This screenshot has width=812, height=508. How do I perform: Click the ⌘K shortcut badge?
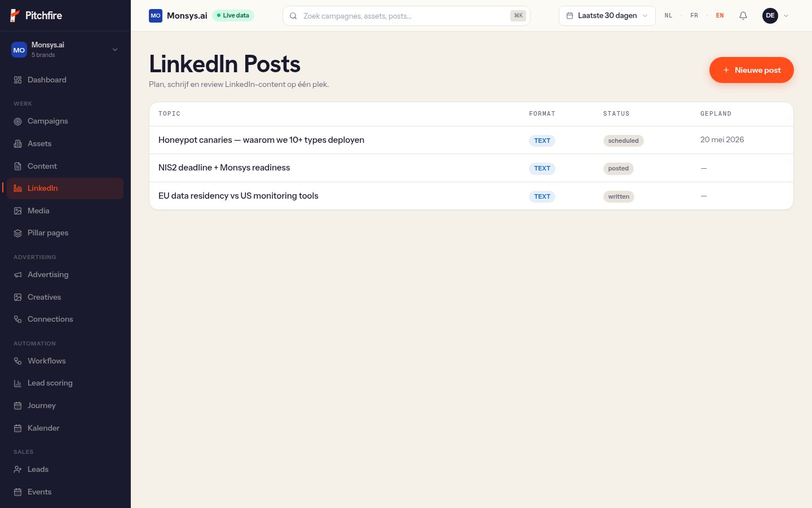point(518,16)
